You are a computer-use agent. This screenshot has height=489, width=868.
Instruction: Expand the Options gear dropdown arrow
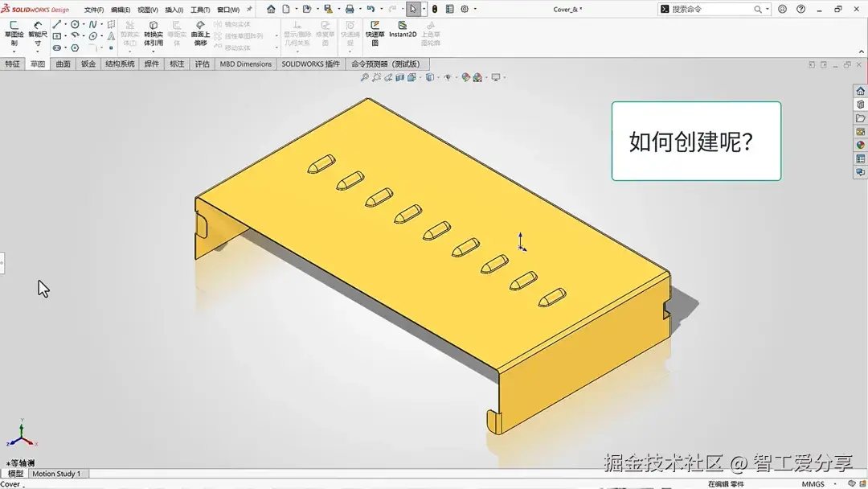tap(475, 9)
